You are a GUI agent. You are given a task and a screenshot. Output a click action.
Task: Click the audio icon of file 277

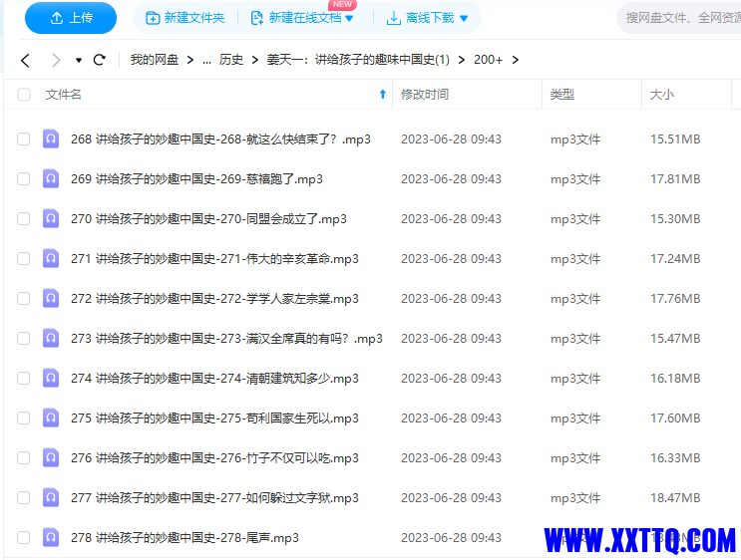point(51,497)
